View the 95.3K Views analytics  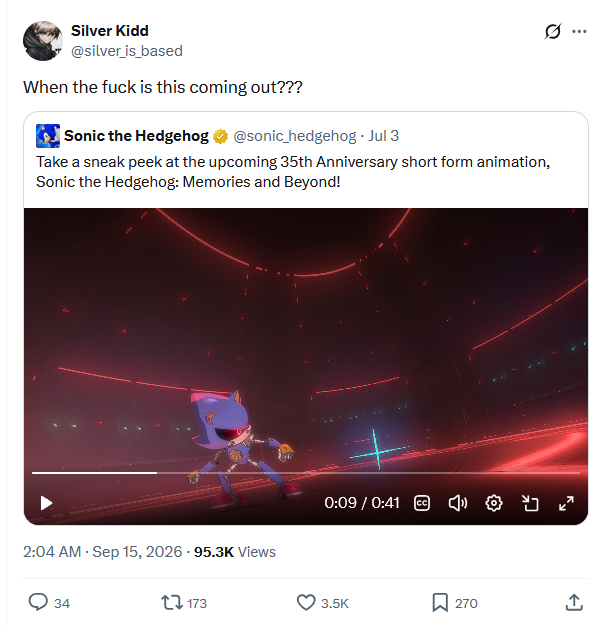(235, 552)
